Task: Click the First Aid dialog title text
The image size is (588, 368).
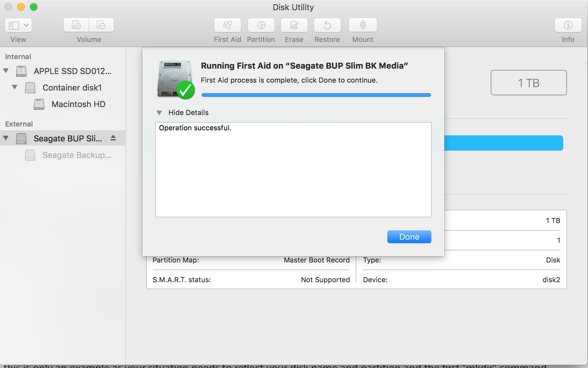Action: pos(304,65)
